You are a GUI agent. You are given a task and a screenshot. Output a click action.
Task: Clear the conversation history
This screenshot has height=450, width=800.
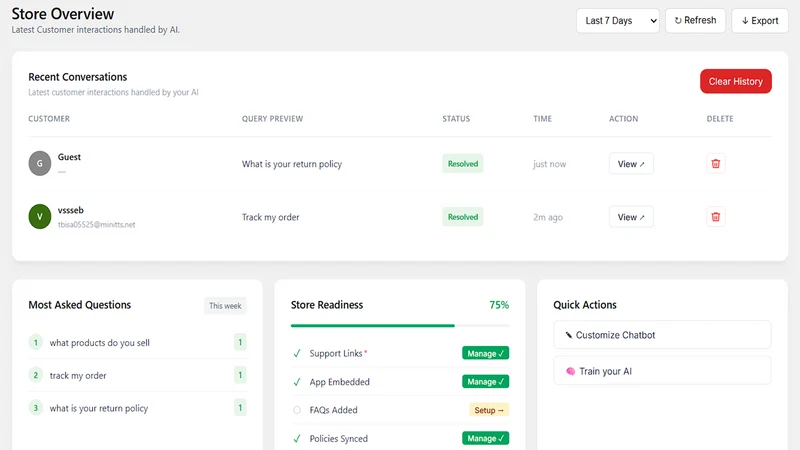pyautogui.click(x=735, y=81)
